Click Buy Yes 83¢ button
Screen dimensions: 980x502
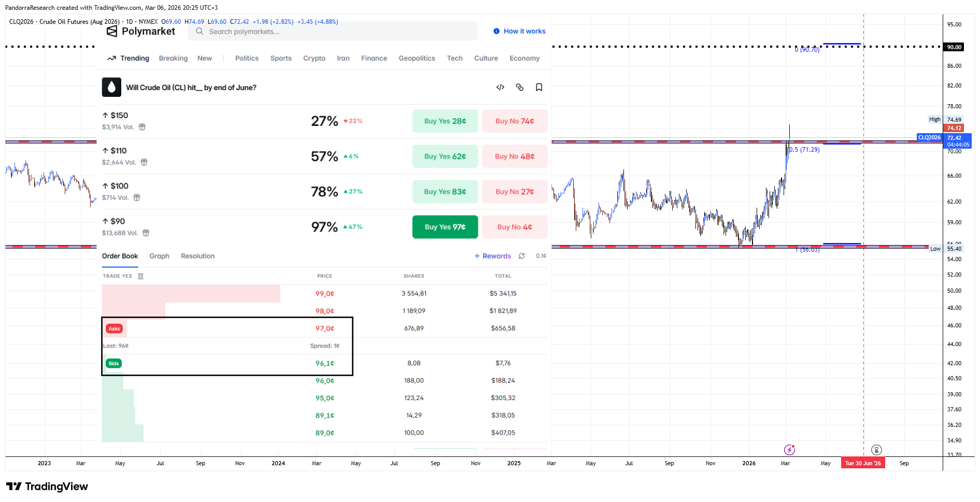(x=445, y=192)
